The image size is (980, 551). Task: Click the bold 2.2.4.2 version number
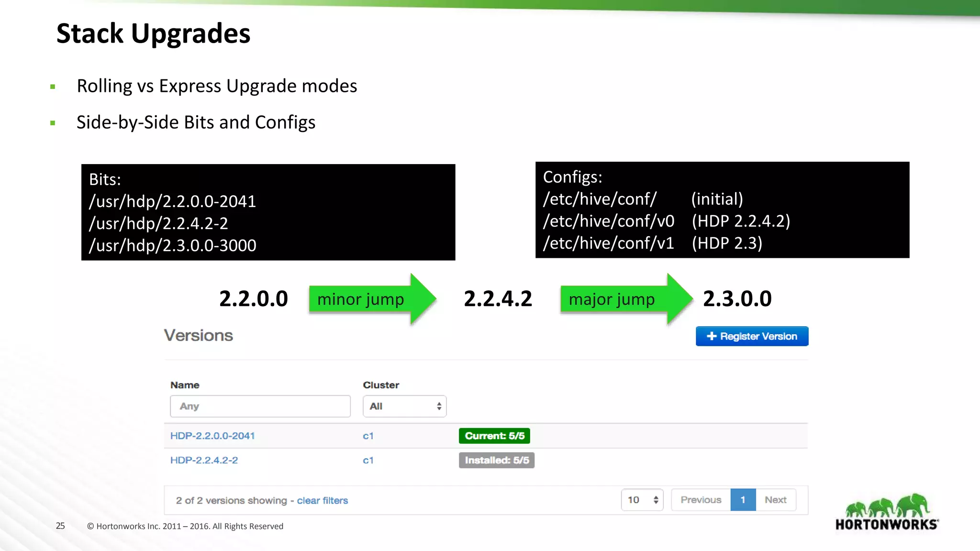[x=498, y=299]
